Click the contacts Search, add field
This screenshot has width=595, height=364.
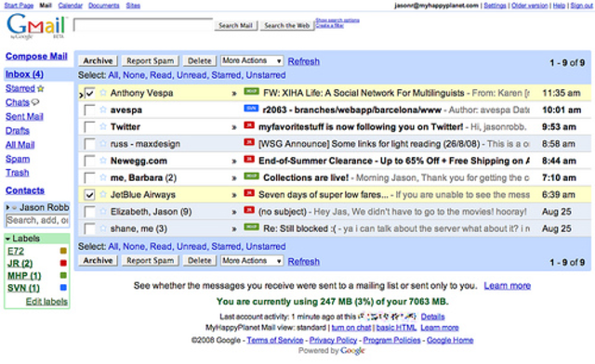click(x=37, y=220)
